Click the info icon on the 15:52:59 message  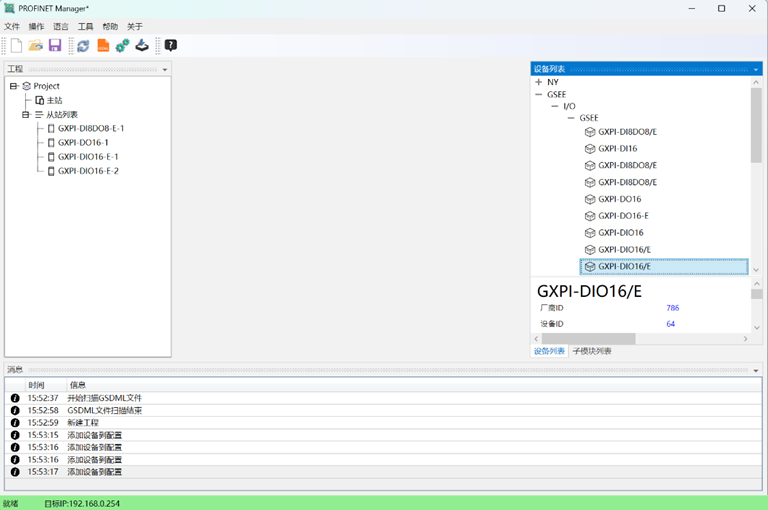[x=15, y=423]
